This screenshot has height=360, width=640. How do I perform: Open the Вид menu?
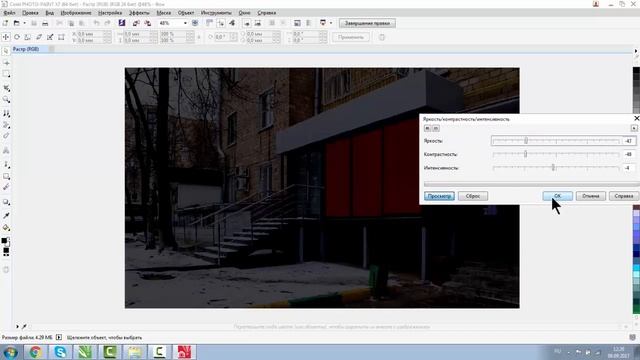point(49,13)
